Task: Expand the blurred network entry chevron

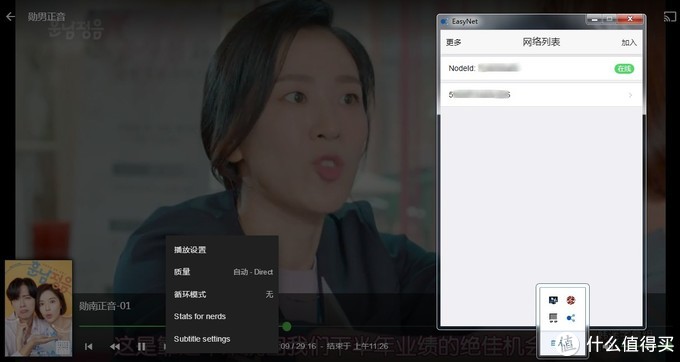Action: tap(630, 95)
